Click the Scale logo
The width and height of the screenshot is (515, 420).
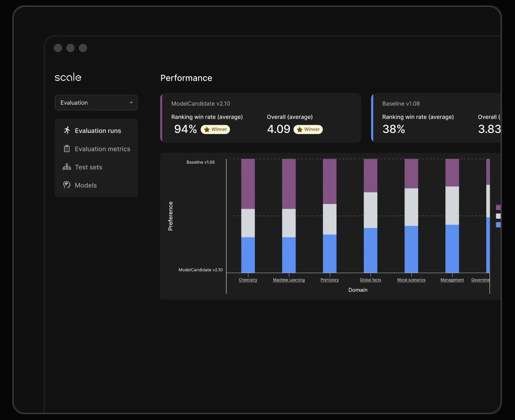click(68, 77)
